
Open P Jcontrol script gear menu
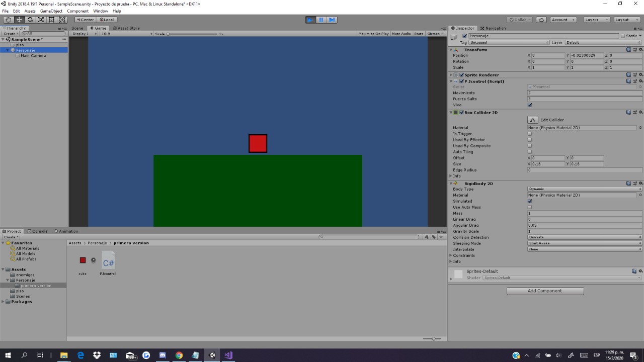click(x=640, y=81)
